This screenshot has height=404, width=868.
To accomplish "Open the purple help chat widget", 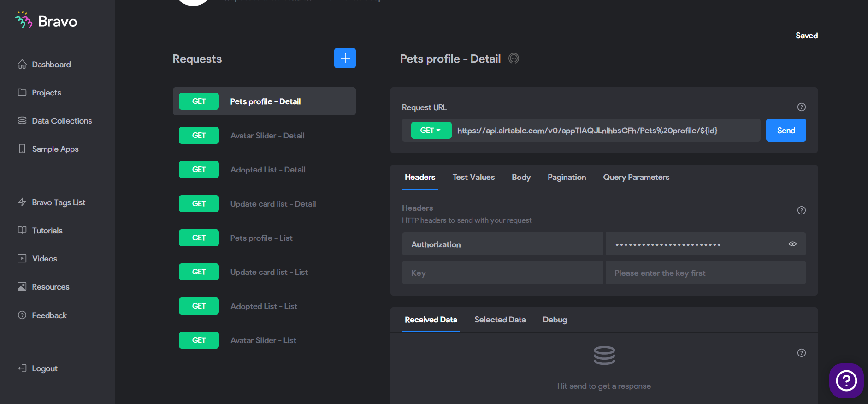I will 846,380.
